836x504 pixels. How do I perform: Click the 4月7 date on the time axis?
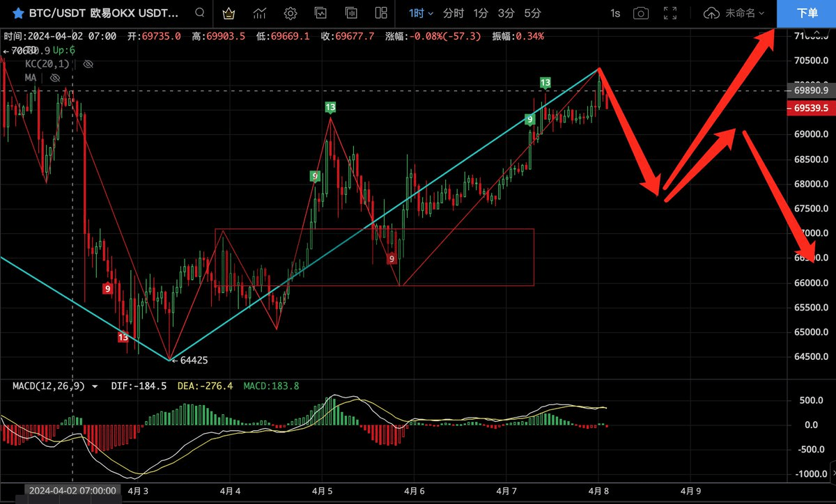pyautogui.click(x=506, y=491)
